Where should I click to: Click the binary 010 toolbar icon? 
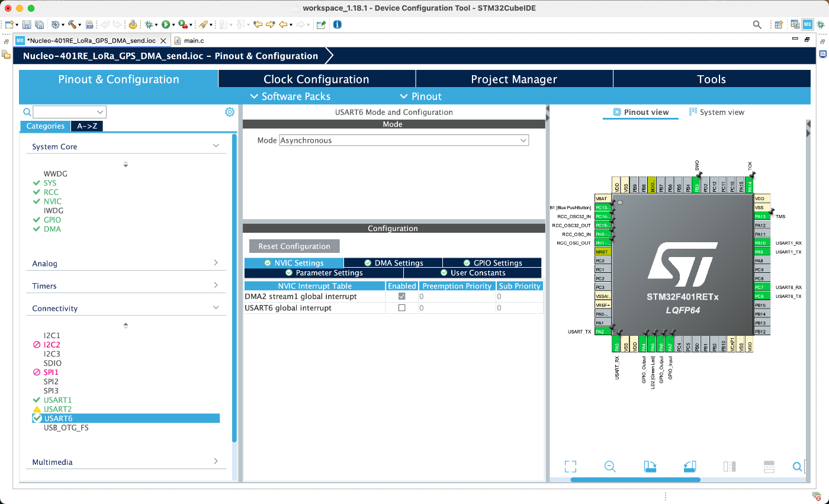point(89,25)
